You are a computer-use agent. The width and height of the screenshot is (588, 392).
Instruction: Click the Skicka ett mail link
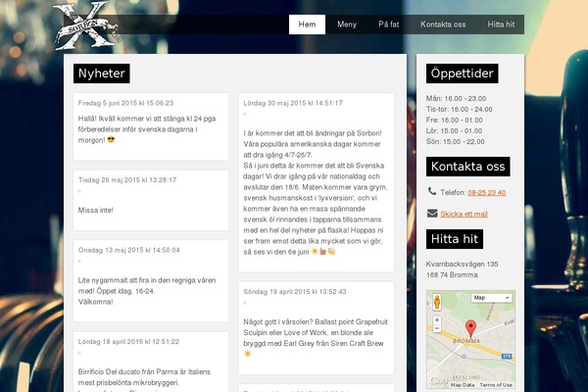[x=464, y=215]
